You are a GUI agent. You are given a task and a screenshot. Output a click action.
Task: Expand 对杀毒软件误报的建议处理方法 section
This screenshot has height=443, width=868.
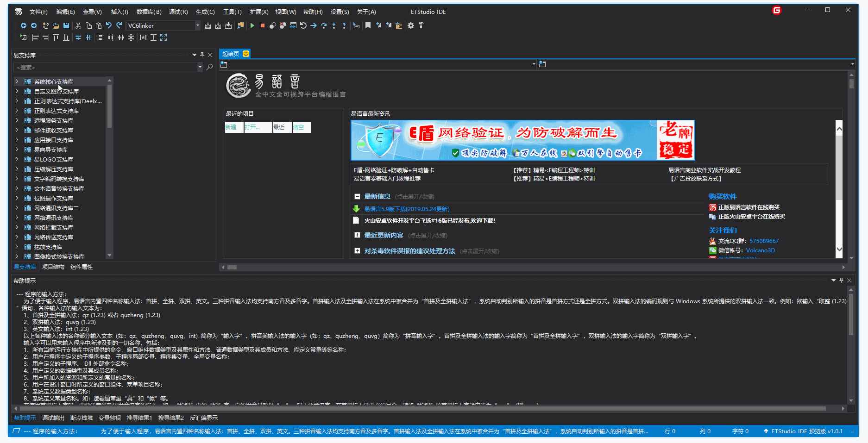coord(357,251)
